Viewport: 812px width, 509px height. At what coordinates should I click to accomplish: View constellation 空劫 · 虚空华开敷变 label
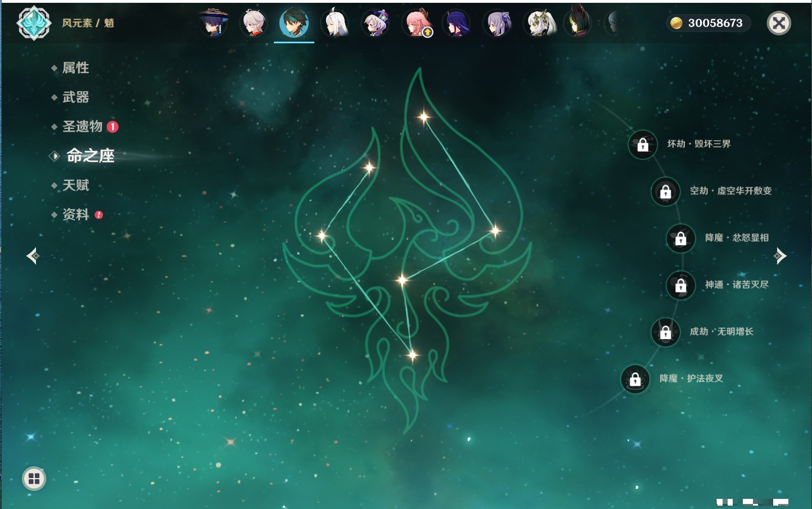(x=730, y=191)
